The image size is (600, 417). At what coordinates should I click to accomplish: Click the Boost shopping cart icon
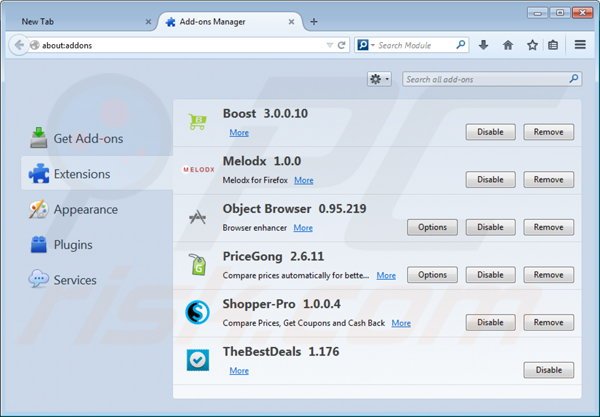point(197,122)
